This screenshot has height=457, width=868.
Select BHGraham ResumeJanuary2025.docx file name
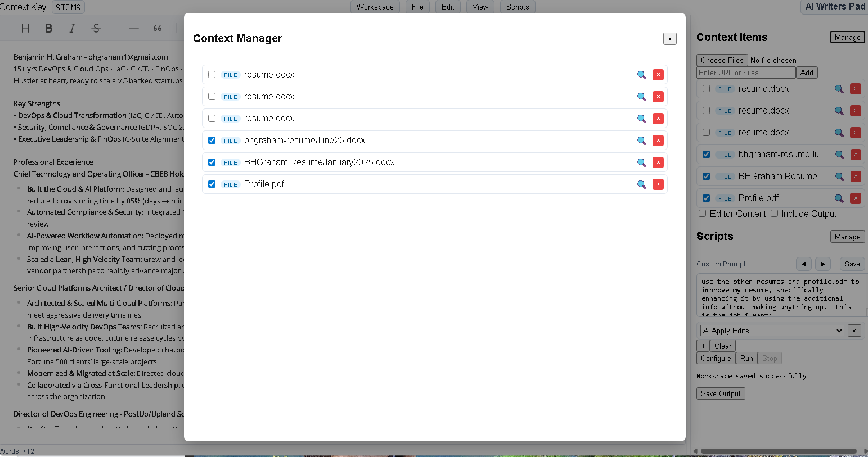[319, 162]
